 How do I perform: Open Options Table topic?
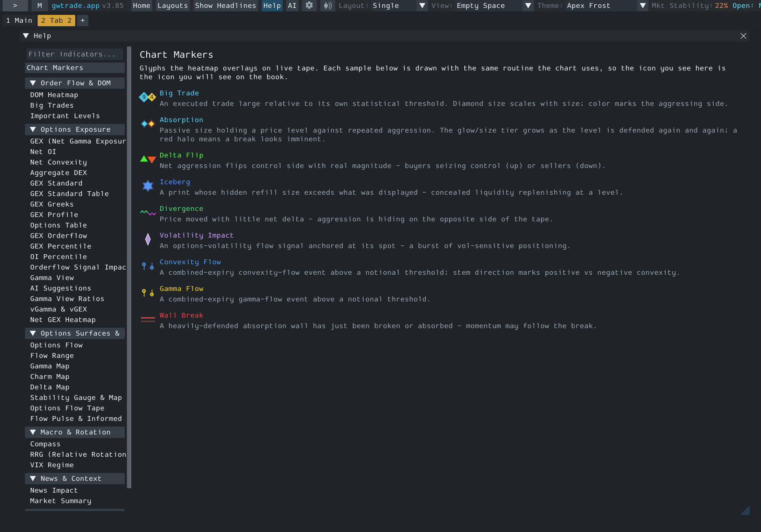click(59, 225)
